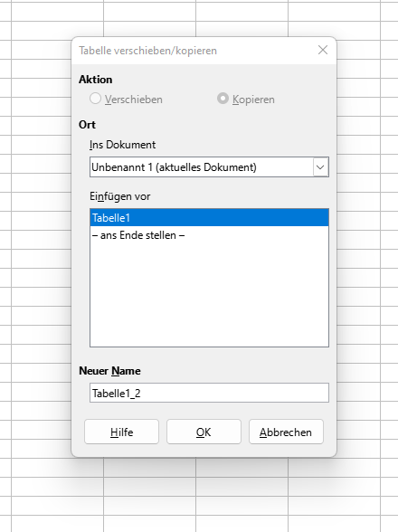Click empty white space in Einfügen vor list
The width and height of the screenshot is (398, 532).
point(209,295)
